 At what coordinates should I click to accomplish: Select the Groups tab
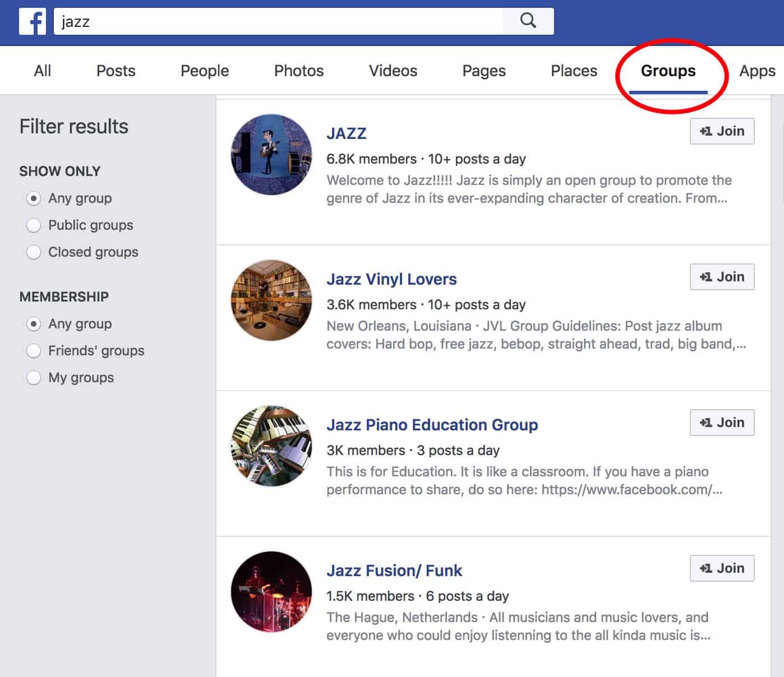click(668, 71)
